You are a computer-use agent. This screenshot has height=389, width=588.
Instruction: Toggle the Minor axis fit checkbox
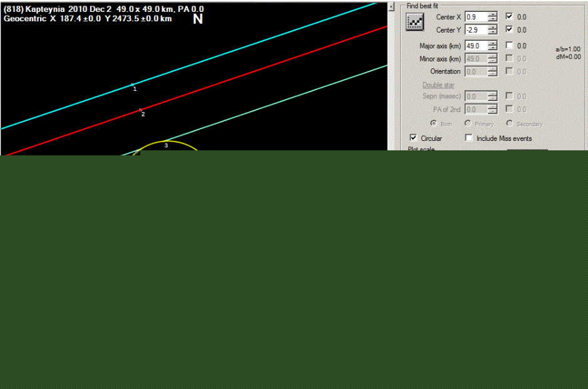(509, 58)
